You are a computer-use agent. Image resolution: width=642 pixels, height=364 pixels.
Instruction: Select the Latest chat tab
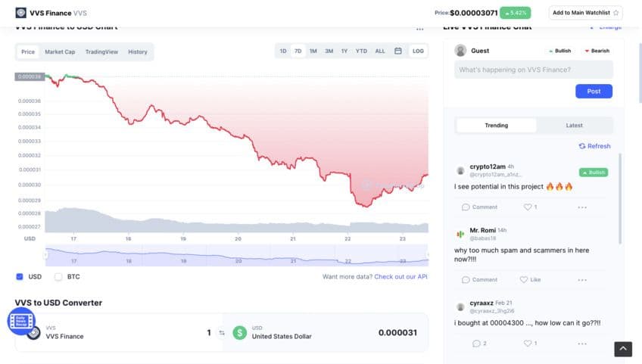point(574,126)
